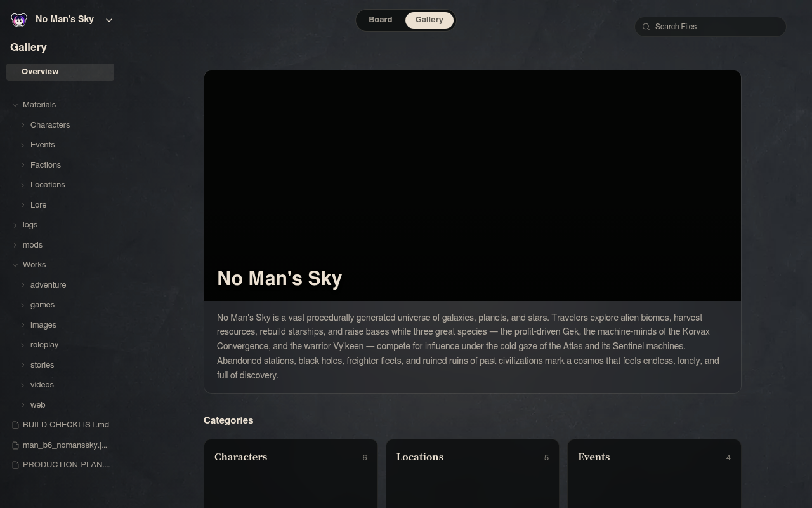
Task: Select the images folder label
Action: click(43, 325)
